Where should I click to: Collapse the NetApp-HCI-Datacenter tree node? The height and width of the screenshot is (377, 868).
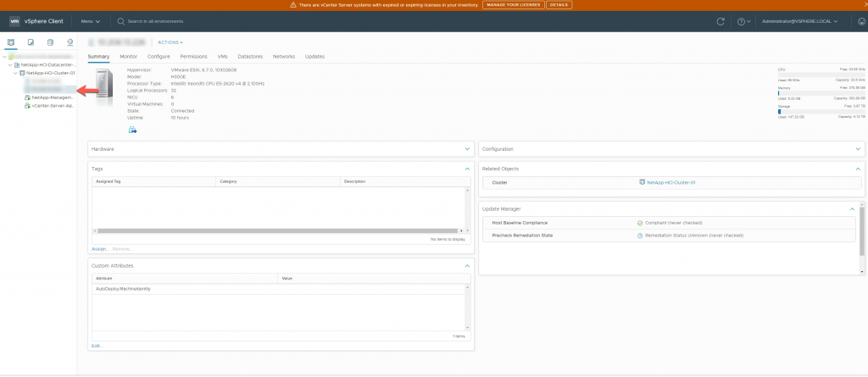tap(10, 64)
